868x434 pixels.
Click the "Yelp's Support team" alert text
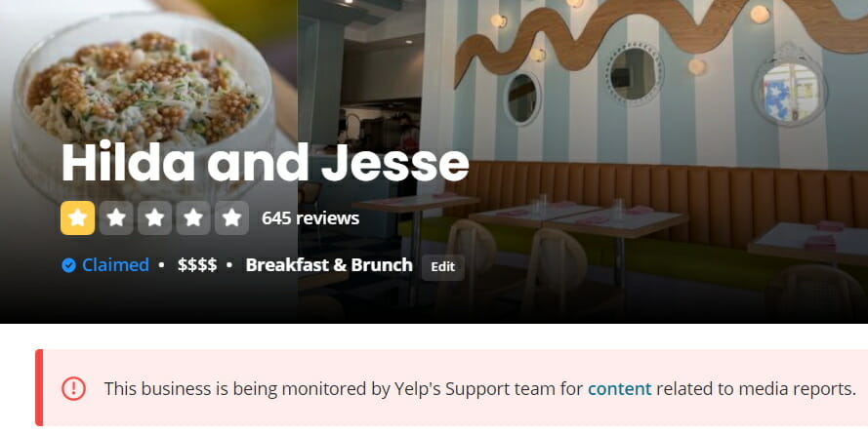(474, 388)
